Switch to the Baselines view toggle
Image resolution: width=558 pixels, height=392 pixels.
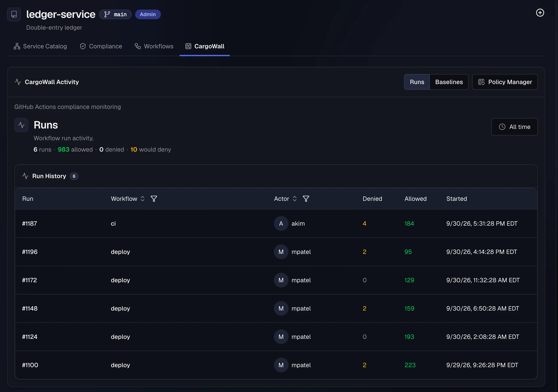click(449, 82)
